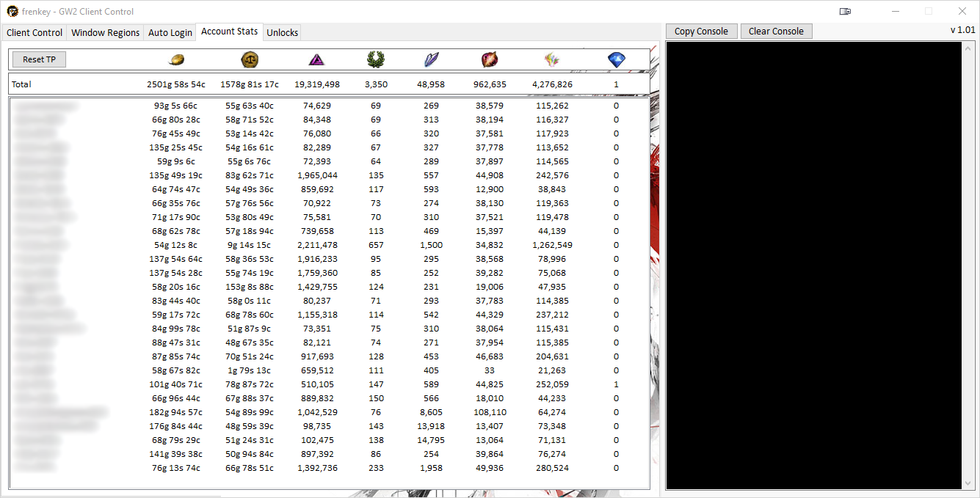Minimize the GW2 Client Control window
The width and height of the screenshot is (980, 498).
[x=896, y=11]
